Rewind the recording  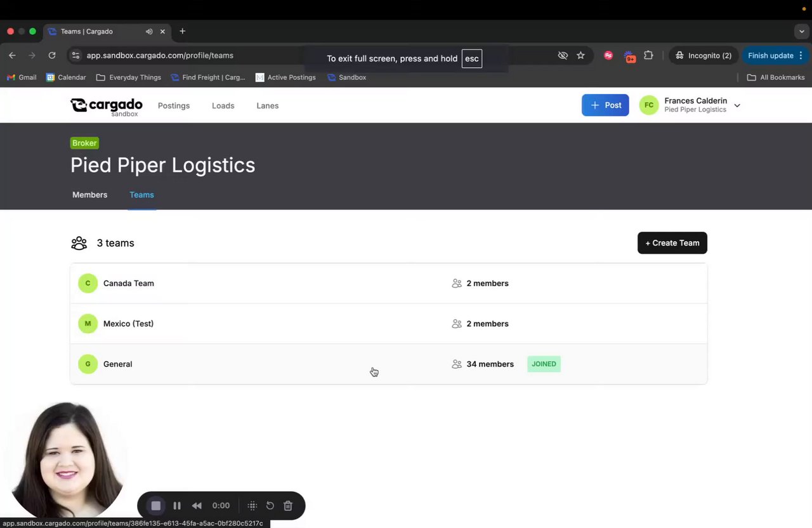coord(197,506)
